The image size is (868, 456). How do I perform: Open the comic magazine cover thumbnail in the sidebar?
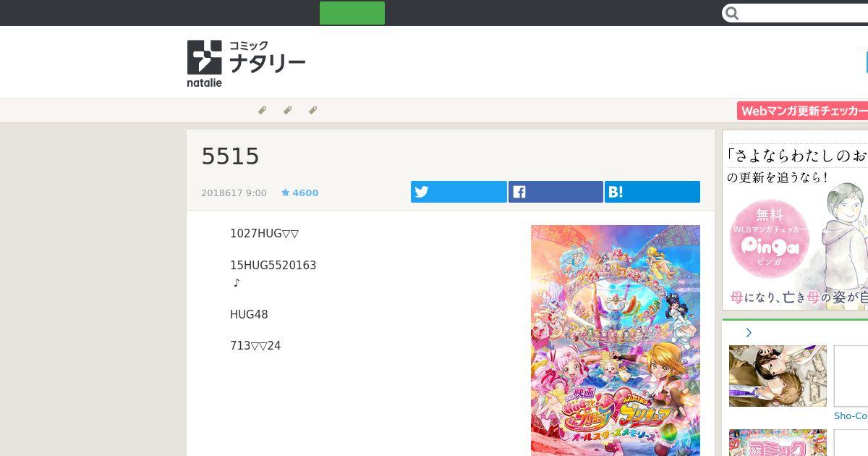[x=778, y=442]
